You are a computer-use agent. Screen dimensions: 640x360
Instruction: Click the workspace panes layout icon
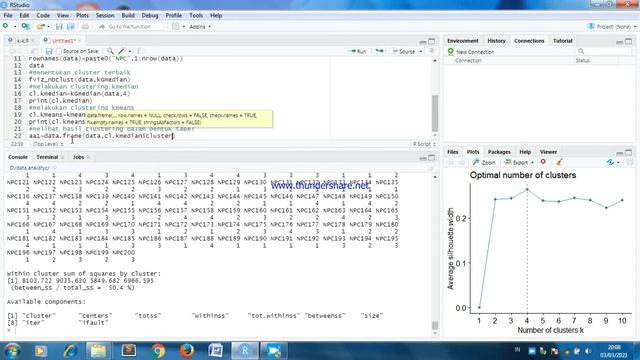pyautogui.click(x=176, y=27)
